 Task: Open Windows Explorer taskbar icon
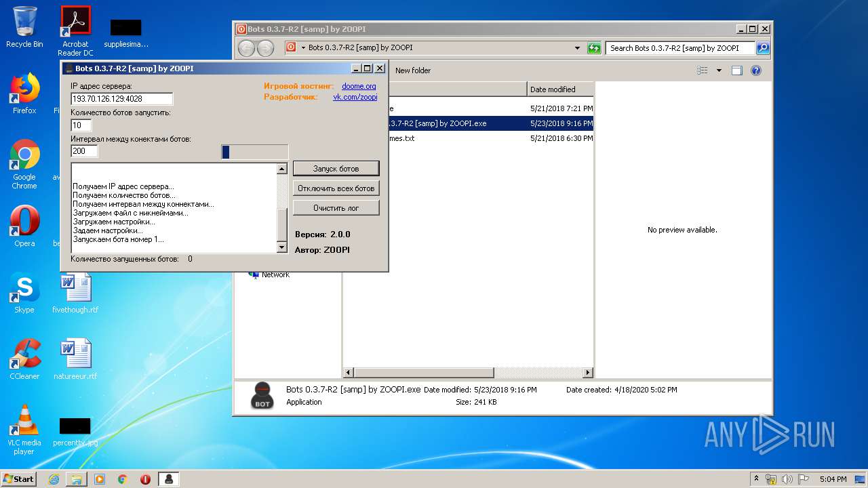pyautogui.click(x=77, y=479)
